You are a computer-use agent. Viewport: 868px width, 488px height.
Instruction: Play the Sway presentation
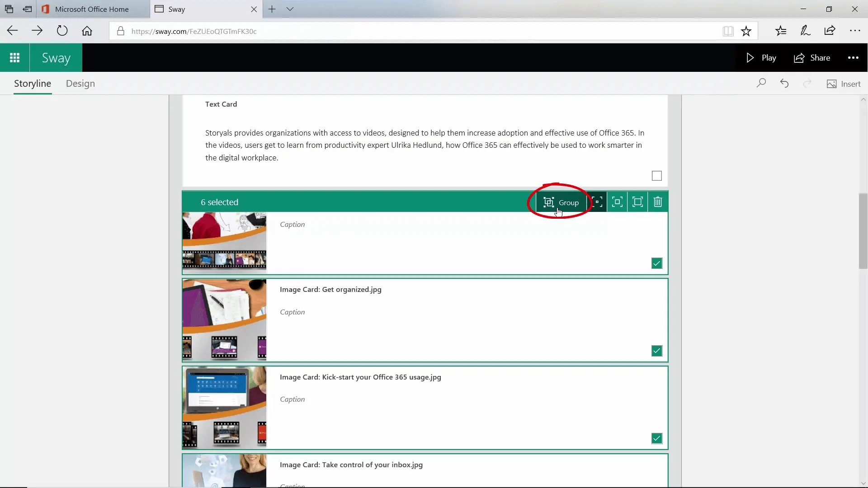point(761,58)
